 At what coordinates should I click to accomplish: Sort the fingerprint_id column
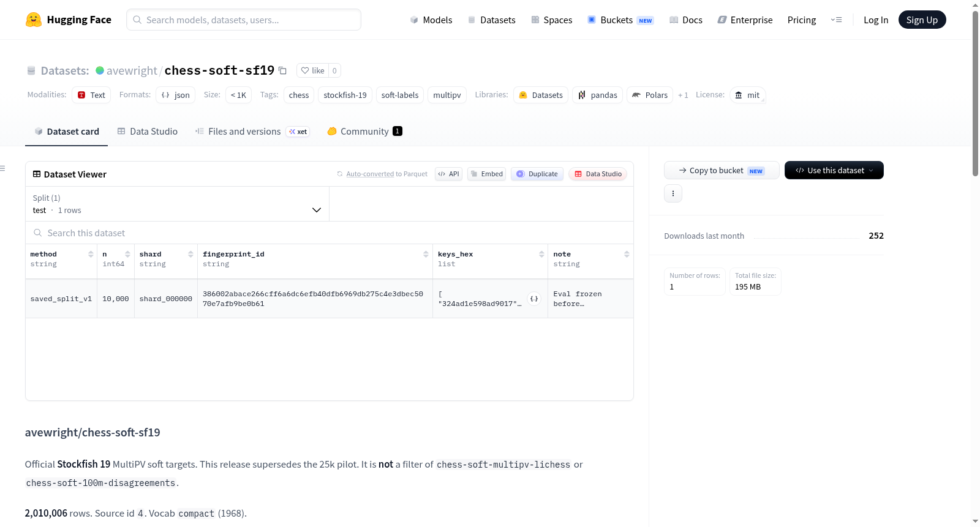[426, 254]
